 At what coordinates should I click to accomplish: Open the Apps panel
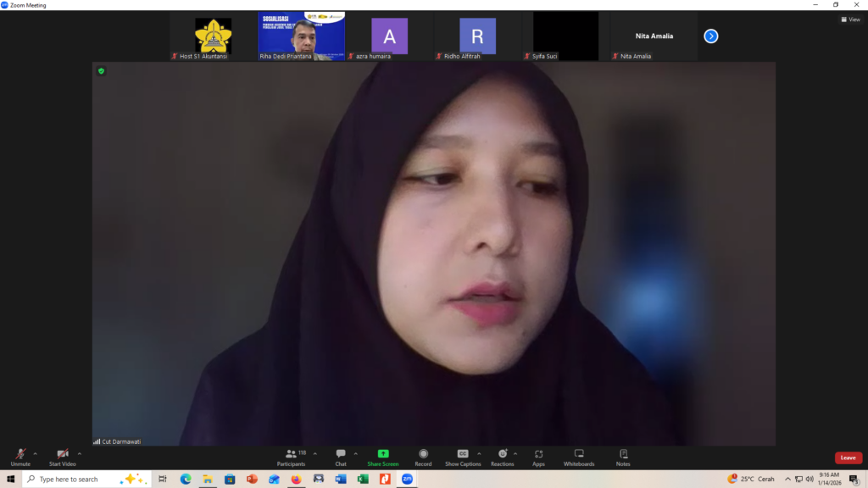[x=538, y=457]
